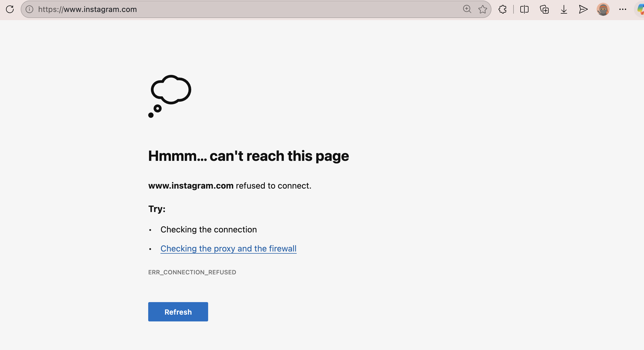Image resolution: width=644 pixels, height=350 pixels.
Task: Click the Checking the connection list item
Action: tap(209, 229)
